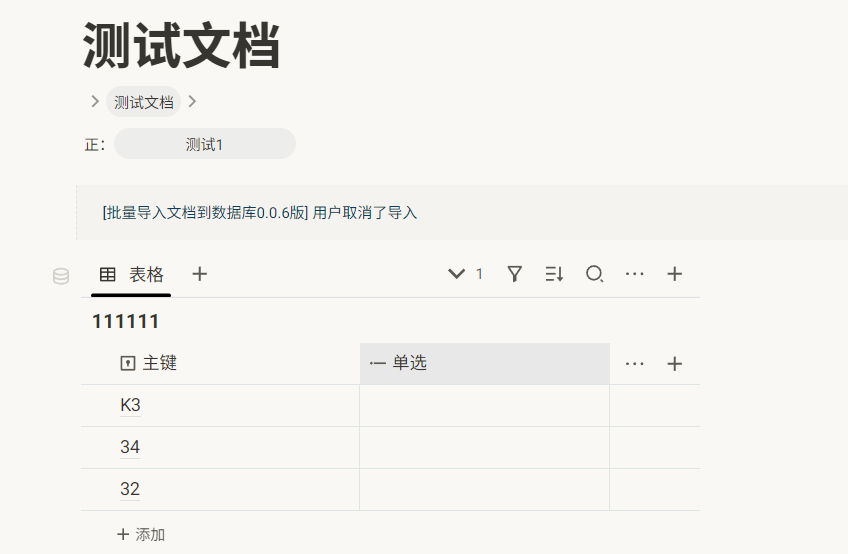Select the K3 cell
The image size is (848, 554).
[221, 405]
